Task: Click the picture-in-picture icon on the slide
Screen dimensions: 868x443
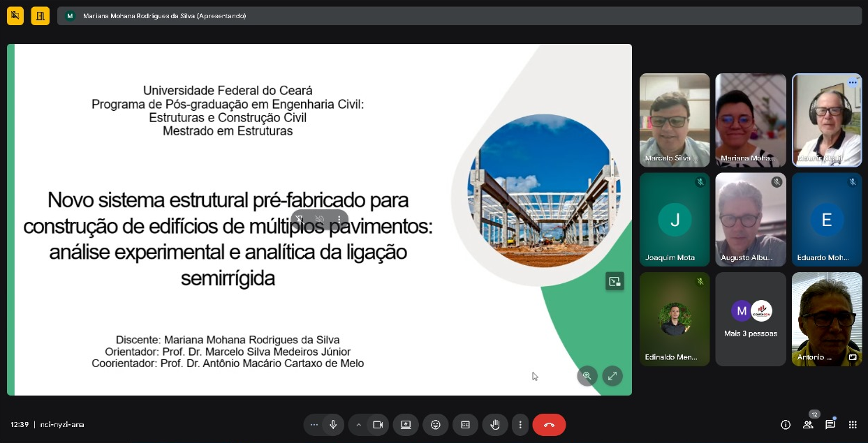Action: (615, 281)
